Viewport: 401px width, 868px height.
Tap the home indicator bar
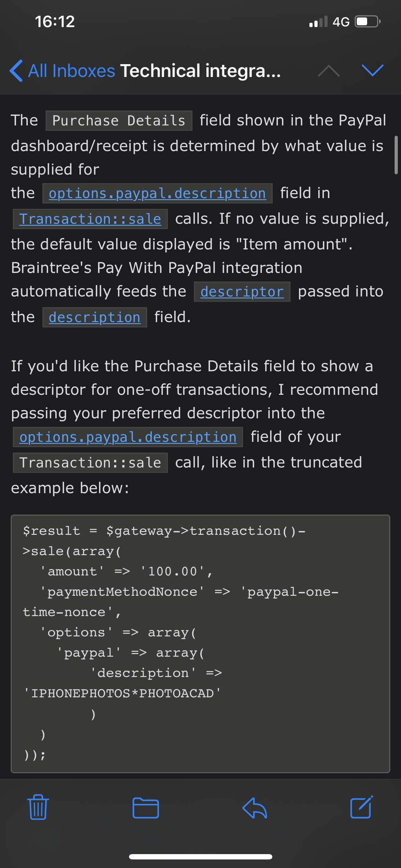click(200, 857)
